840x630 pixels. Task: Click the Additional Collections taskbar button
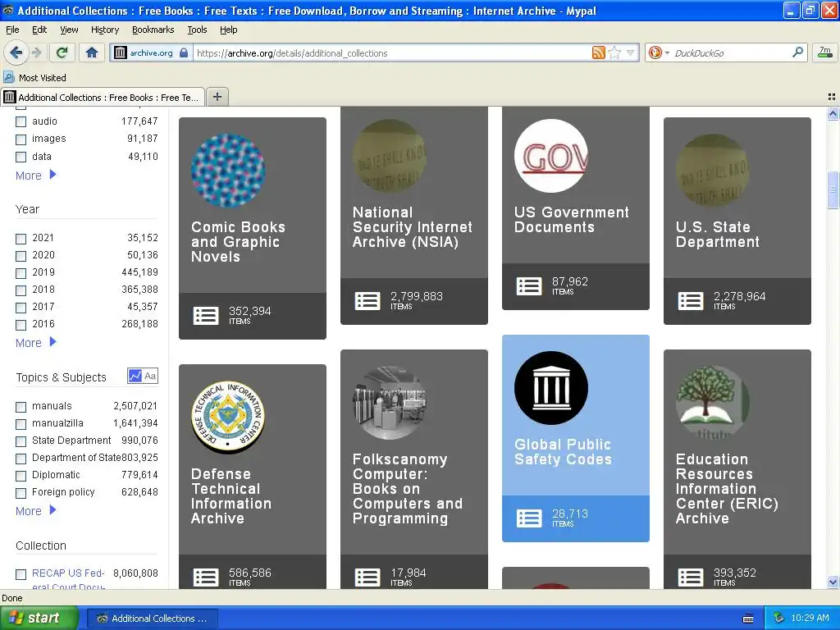tap(152, 619)
